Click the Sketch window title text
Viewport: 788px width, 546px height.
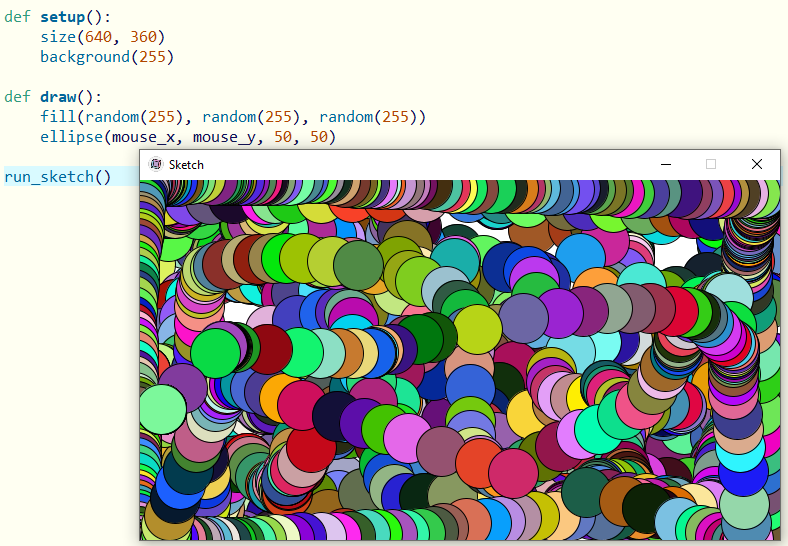click(186, 165)
